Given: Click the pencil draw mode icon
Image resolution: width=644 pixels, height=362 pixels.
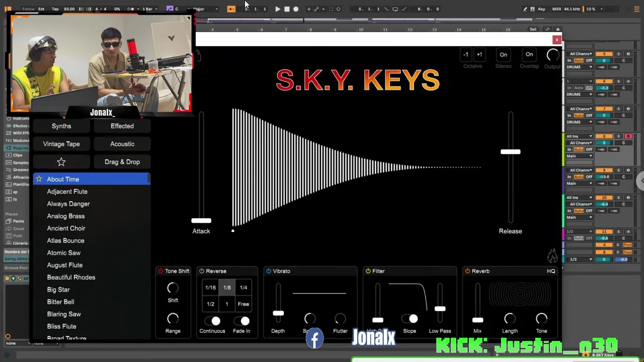Looking at the screenshot, I should point(525,9).
